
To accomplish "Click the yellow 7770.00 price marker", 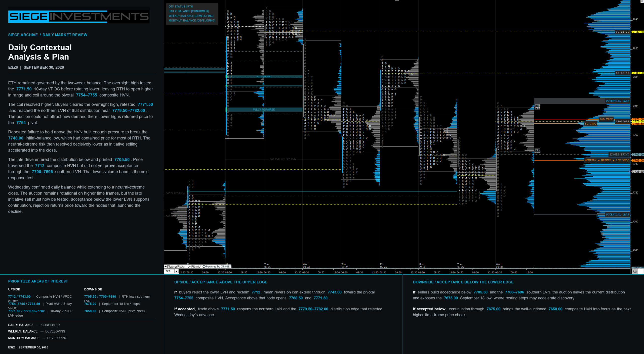I will 638,121.
